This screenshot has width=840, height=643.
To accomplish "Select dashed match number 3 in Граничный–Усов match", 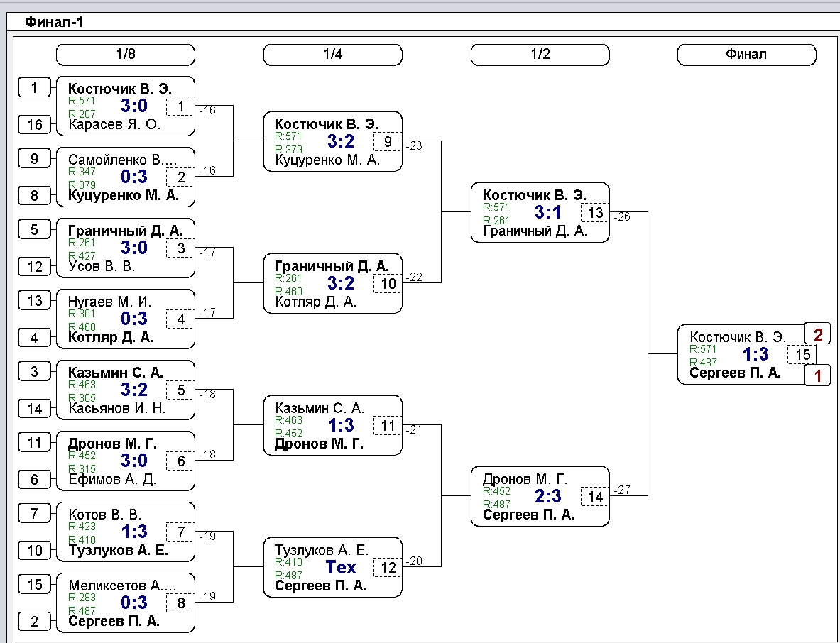I will (180, 248).
